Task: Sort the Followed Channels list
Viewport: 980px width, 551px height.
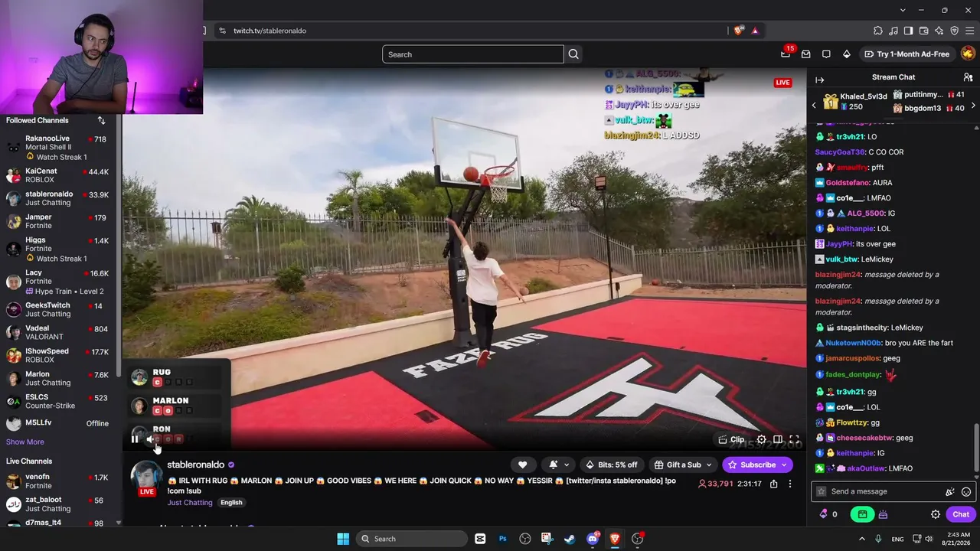Action: [x=101, y=120]
